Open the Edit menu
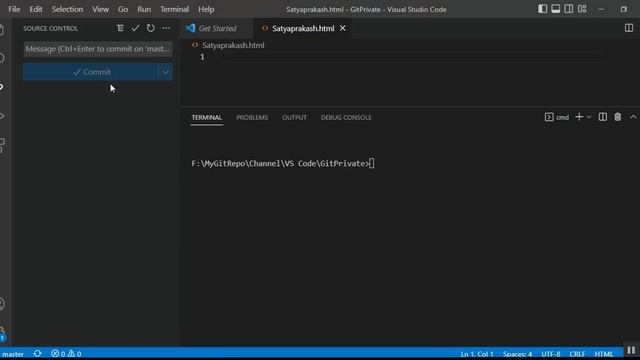Image resolution: width=640 pixels, height=360 pixels. coord(36,9)
